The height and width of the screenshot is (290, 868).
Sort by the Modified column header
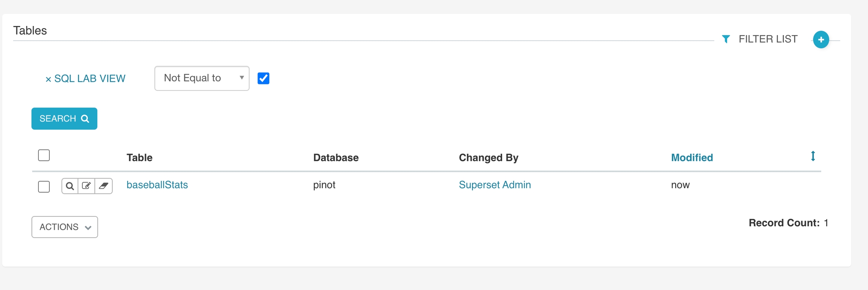(x=692, y=158)
